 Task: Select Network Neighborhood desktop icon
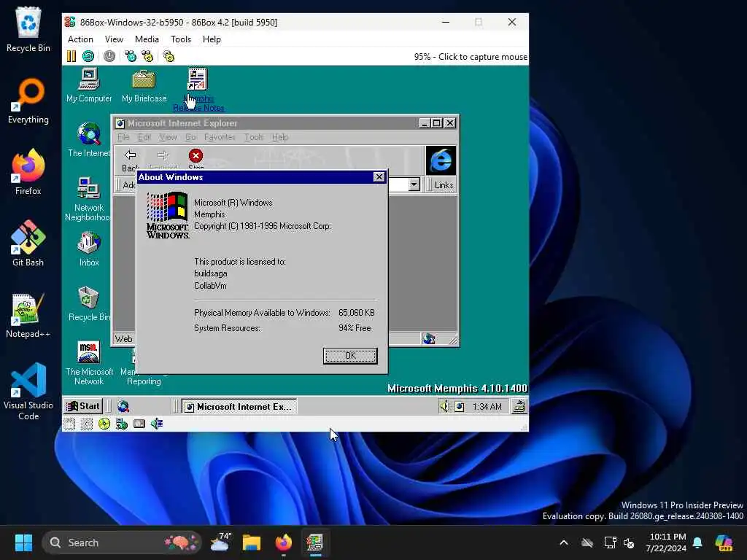(x=88, y=199)
